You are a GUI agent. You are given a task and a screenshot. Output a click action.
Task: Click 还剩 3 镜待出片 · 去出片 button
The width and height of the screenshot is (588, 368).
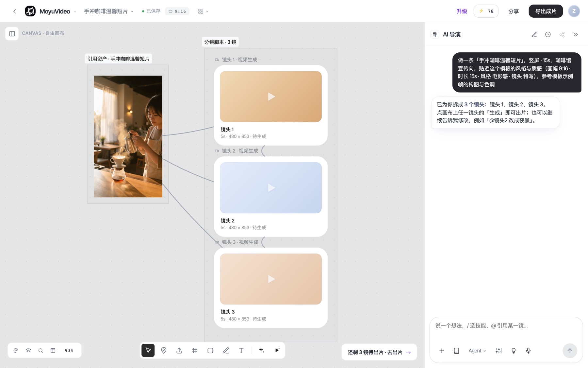coord(379,352)
